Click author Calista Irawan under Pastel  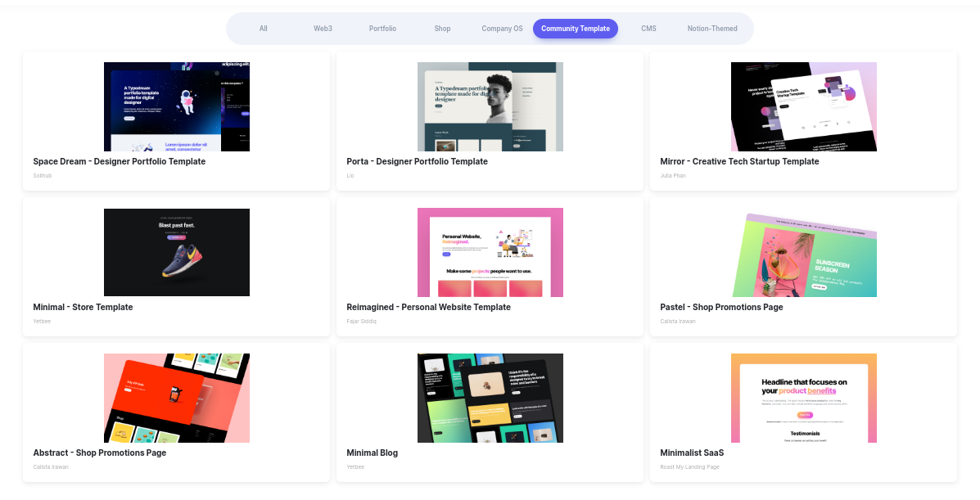pyautogui.click(x=678, y=322)
